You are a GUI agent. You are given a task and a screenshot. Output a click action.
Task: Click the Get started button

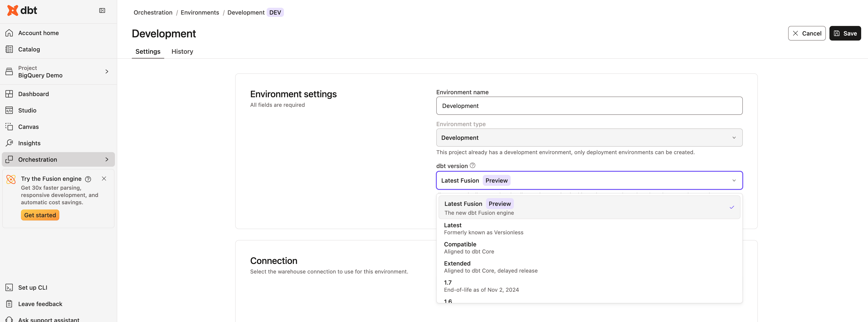click(x=40, y=215)
